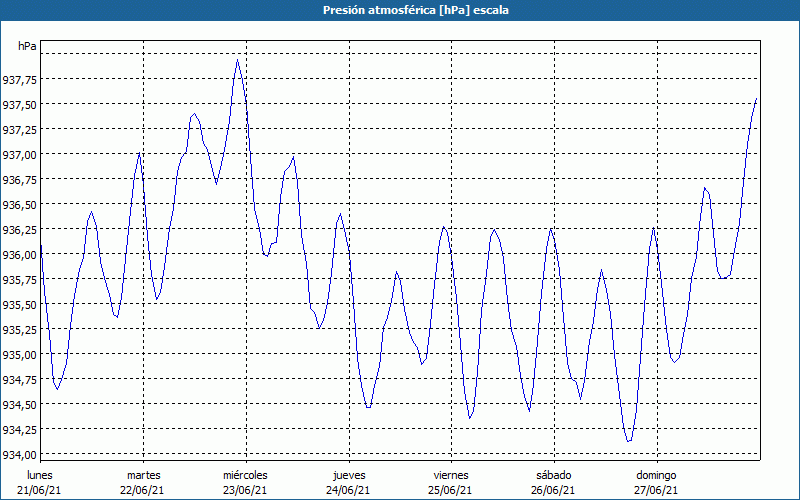Click the 936,50 axis value

[x=19, y=204]
